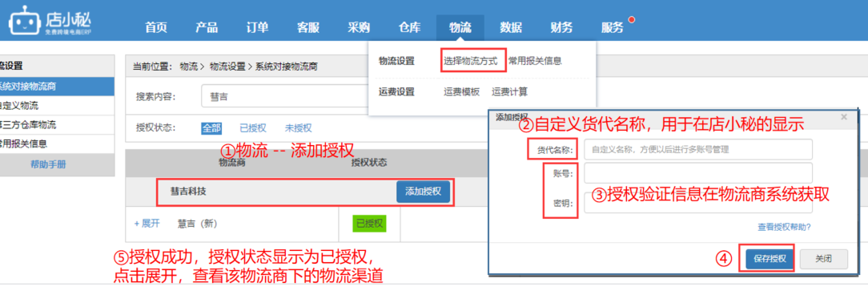Open 运费计算 under 运费设置
This screenshot has width=868, height=299.
[510, 92]
